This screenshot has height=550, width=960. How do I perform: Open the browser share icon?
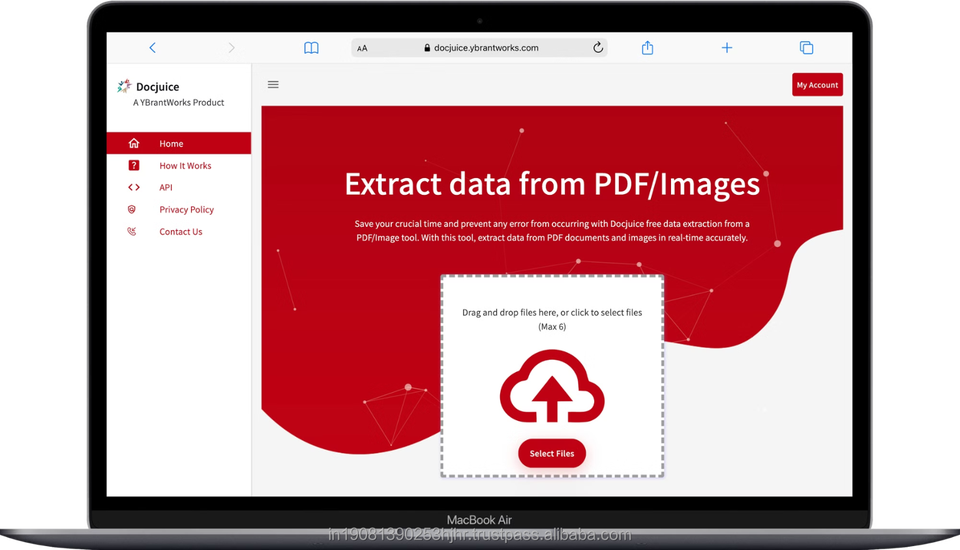click(647, 47)
